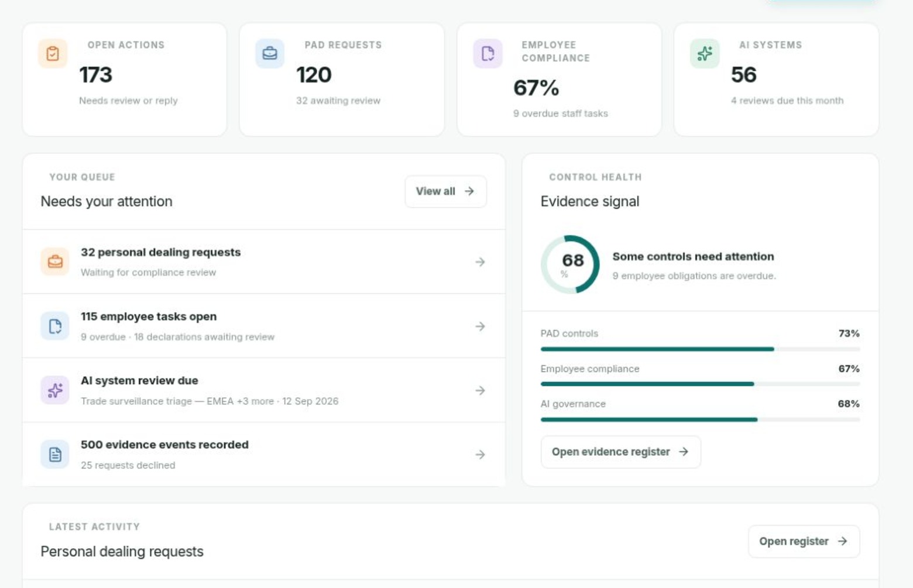Click the 73% PAD controls value
Screen dimensions: 913x588
click(x=849, y=333)
